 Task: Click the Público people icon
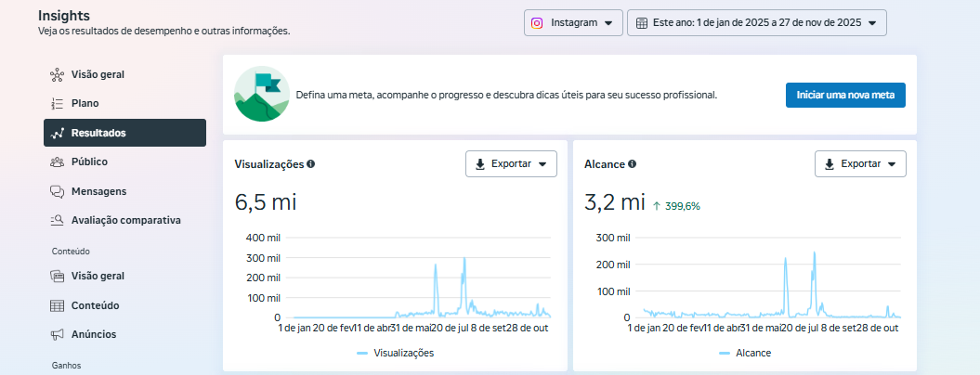[57, 162]
